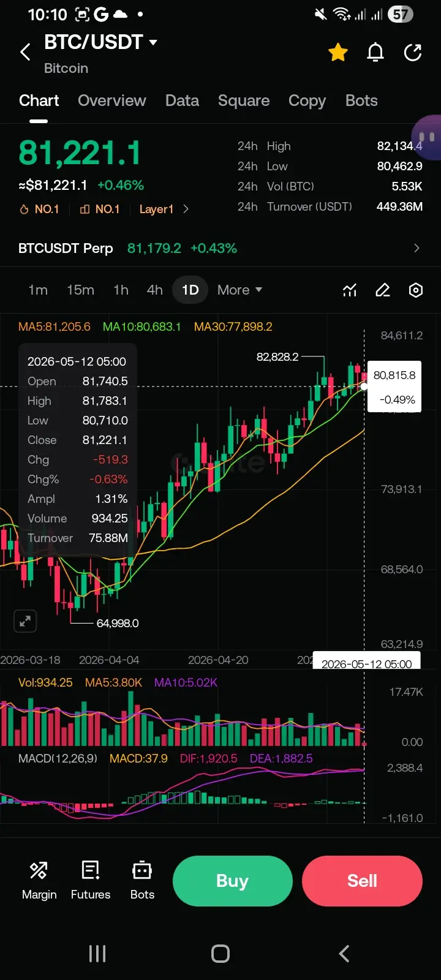
Task: Tap the Wi-Fi status icon
Action: (341, 14)
